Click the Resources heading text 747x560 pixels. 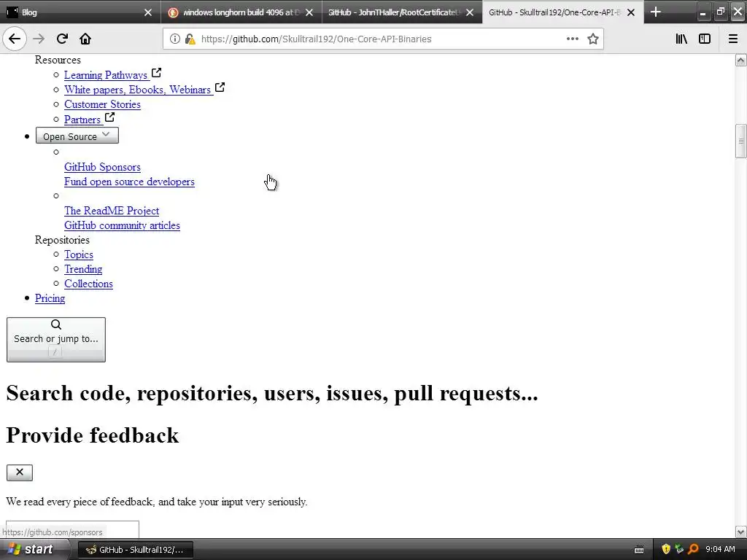[x=58, y=60]
